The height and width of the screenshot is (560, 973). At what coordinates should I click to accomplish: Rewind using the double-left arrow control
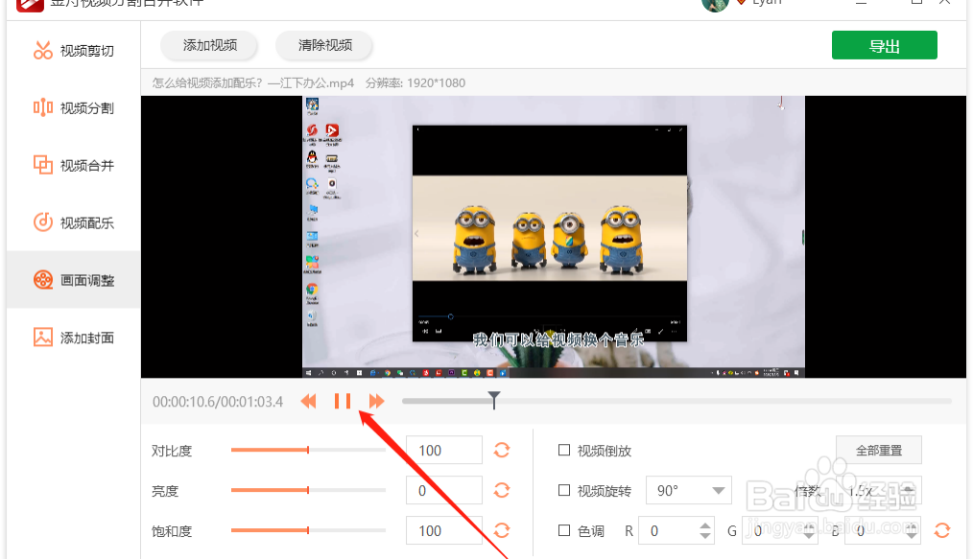pyautogui.click(x=308, y=401)
